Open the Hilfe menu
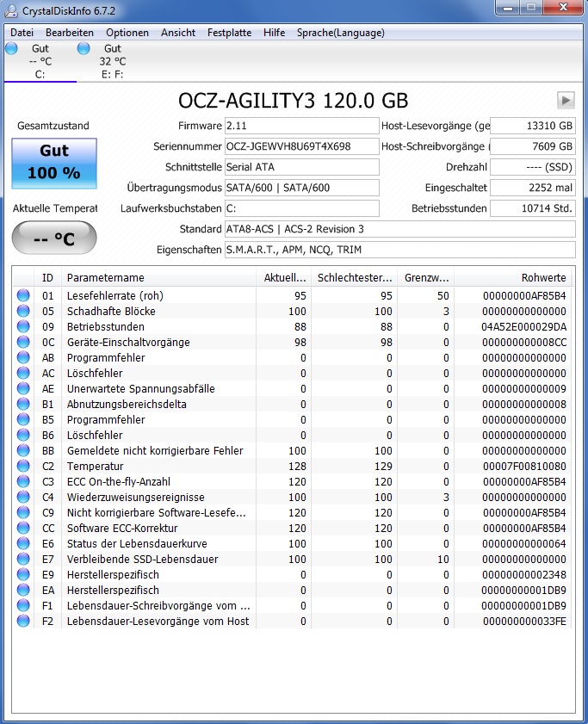 [274, 33]
